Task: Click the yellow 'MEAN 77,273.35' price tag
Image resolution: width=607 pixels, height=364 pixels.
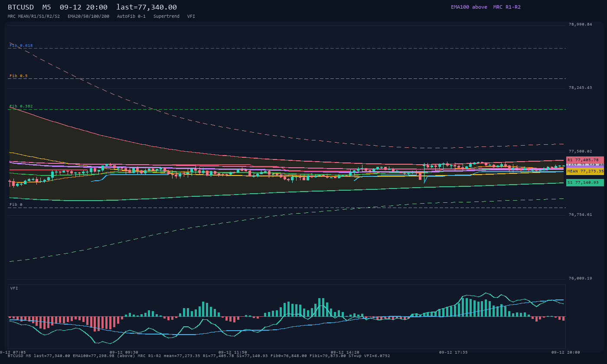Action: pos(585,172)
